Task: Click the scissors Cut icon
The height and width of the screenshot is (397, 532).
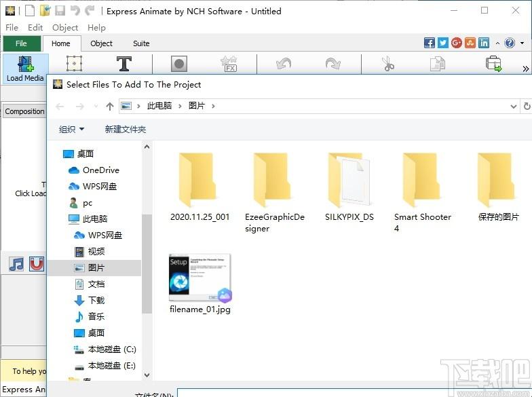Action: (x=387, y=64)
